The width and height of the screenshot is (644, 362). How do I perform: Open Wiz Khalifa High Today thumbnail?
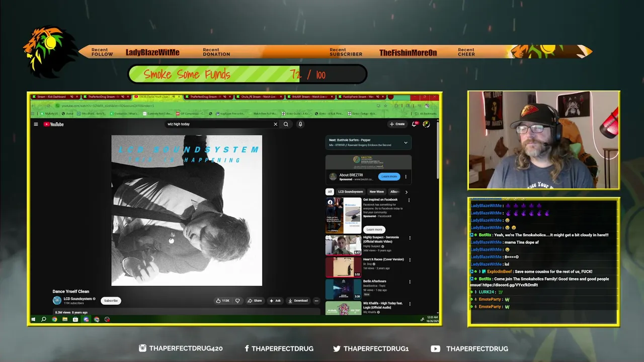tap(344, 308)
